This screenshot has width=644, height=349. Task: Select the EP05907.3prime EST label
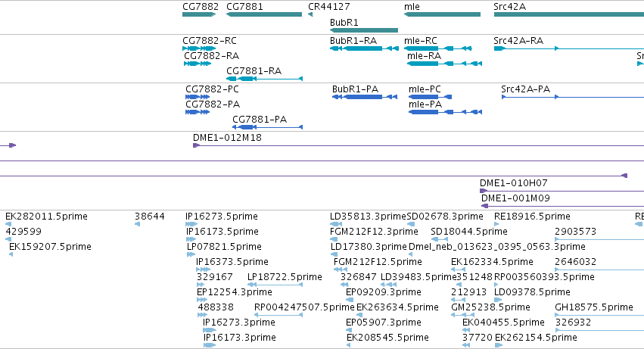384,323
